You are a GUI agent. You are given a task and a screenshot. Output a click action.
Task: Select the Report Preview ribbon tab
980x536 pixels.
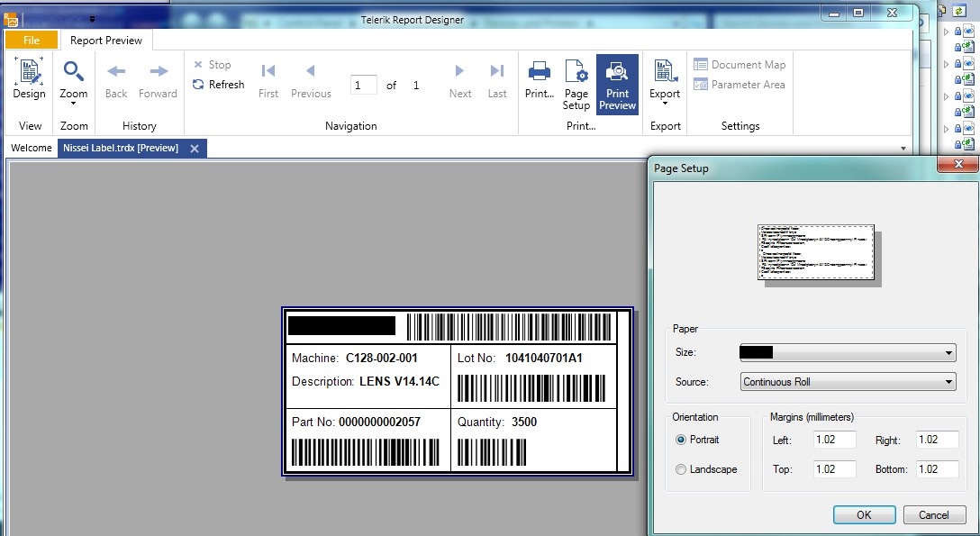pos(106,40)
